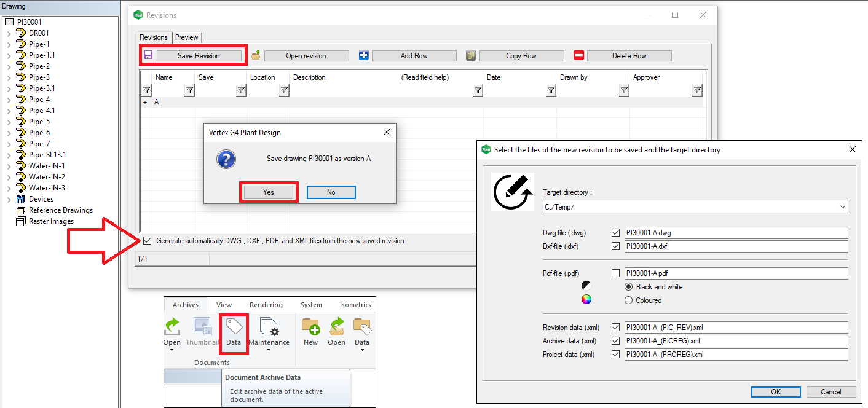Click the PI30001 drawing root icon
The width and height of the screenshot is (868, 408).
(x=9, y=22)
